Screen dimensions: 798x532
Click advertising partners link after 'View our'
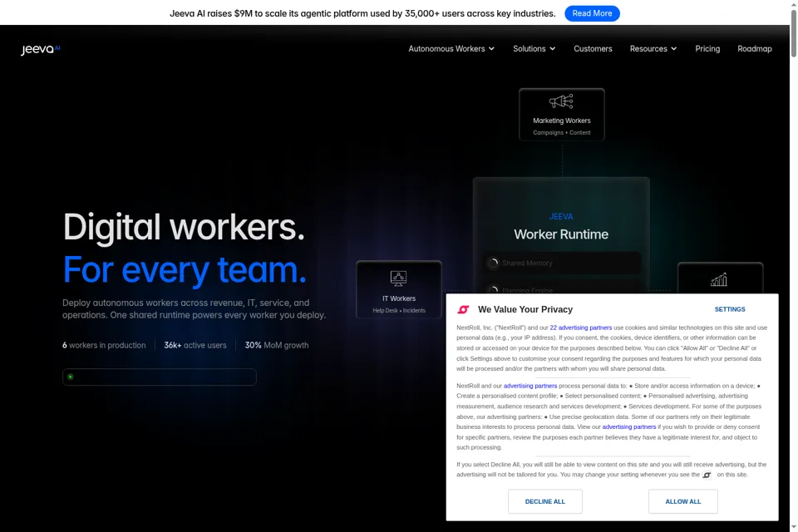click(x=629, y=427)
